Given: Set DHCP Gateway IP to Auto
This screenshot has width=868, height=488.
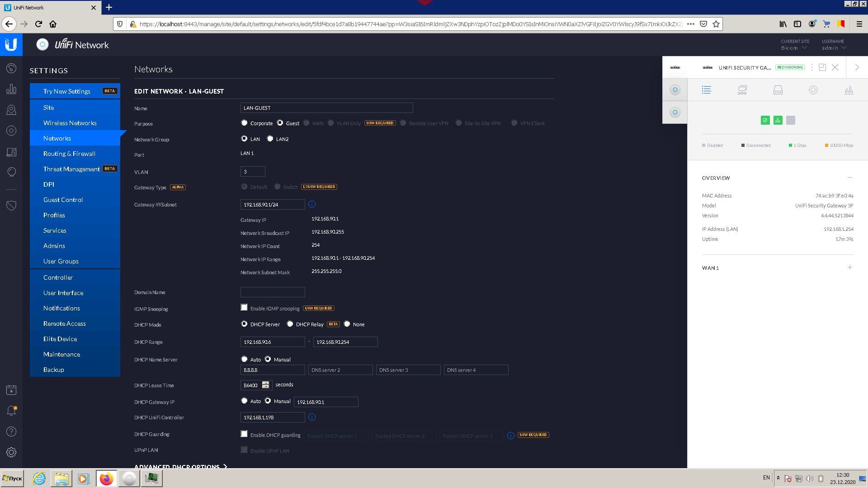Looking at the screenshot, I should pyautogui.click(x=245, y=401).
